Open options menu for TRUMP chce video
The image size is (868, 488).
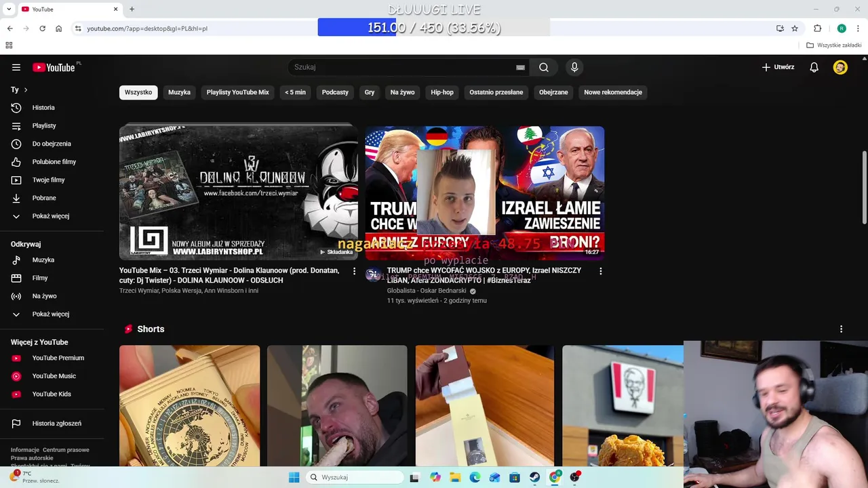click(x=600, y=271)
